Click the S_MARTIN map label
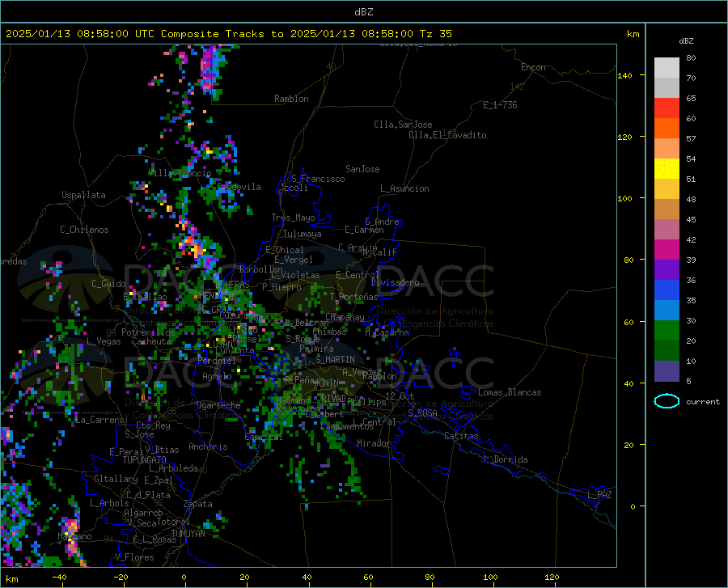 [x=335, y=360]
